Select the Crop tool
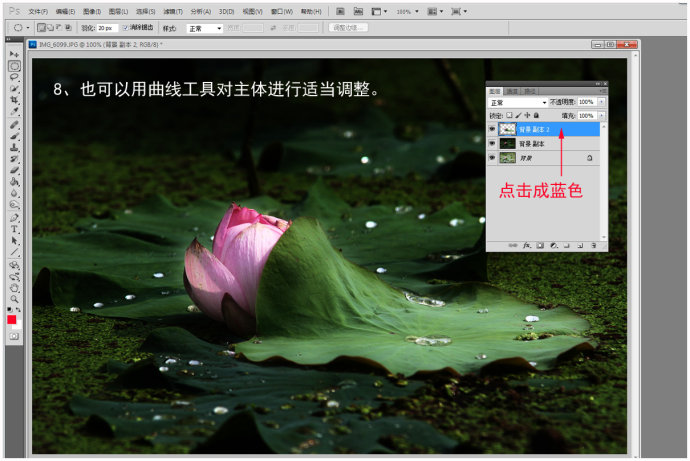The width and height of the screenshot is (690, 461). coord(14,100)
